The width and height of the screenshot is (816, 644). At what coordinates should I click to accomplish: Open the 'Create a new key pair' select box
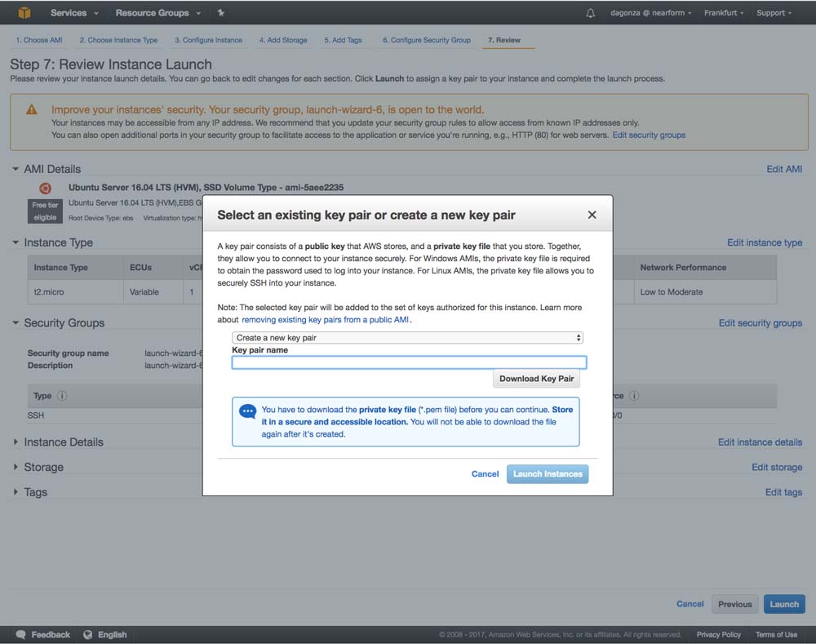(x=407, y=337)
